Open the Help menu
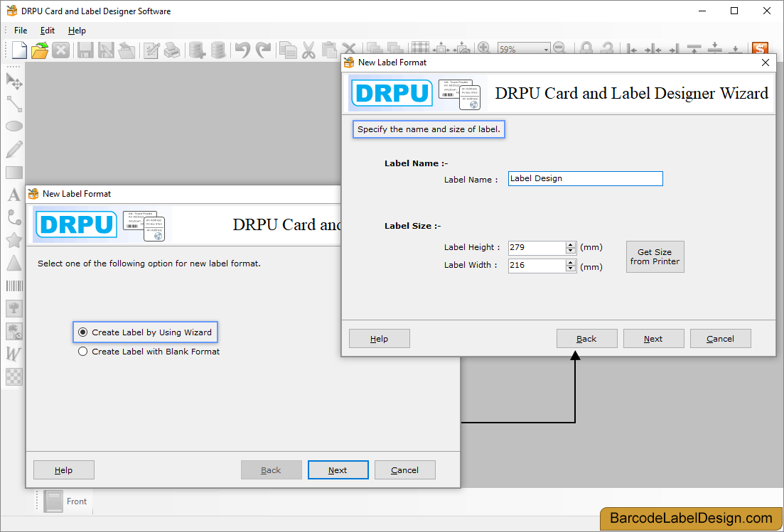This screenshot has height=532, width=784. coord(77,31)
